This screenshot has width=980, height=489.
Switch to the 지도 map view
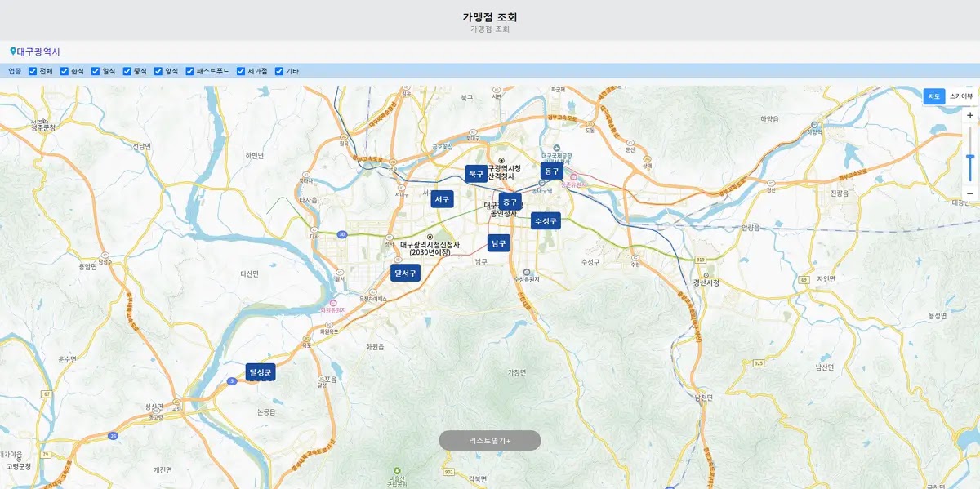point(933,96)
